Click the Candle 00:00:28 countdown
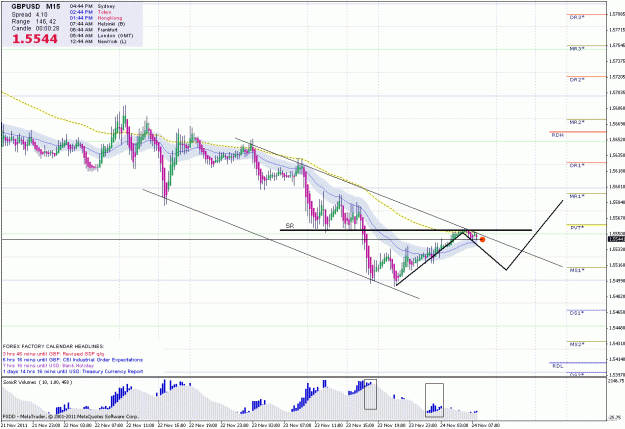Image resolution: width=625 pixels, height=429 pixels. tap(35, 29)
